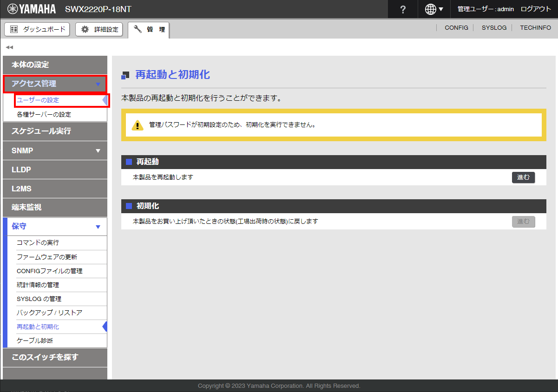This screenshot has width=558, height=392.
Task: Open このスイッチを探す menu
Action: click(45, 357)
